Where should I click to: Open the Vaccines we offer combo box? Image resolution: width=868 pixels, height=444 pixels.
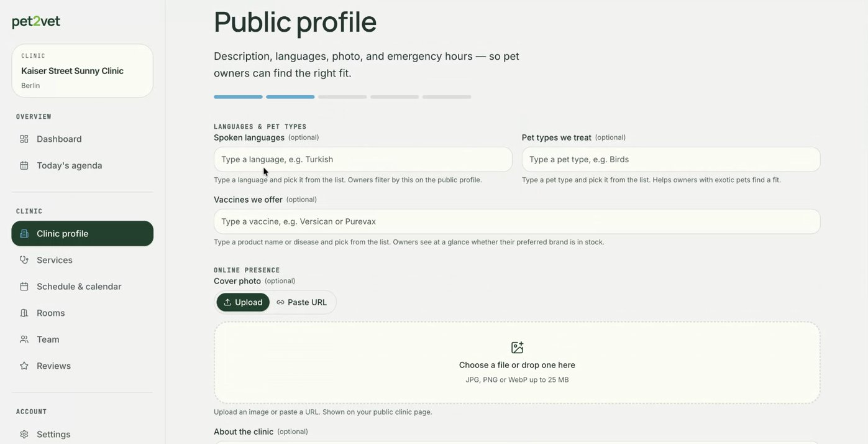click(x=517, y=221)
